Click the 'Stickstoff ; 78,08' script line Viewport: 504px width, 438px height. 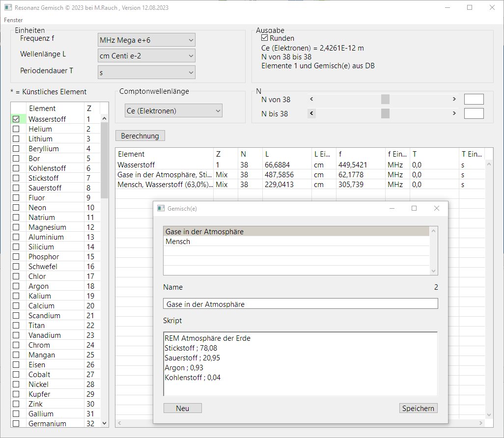191,348
